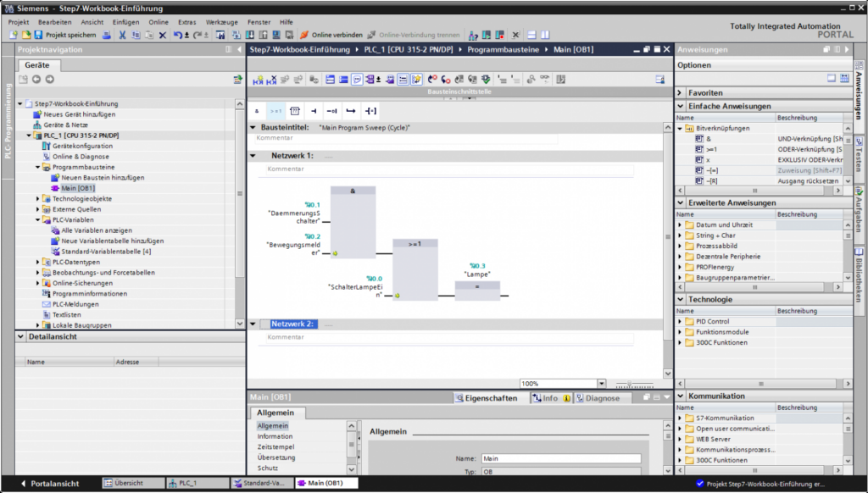Click the empty box (??) favorite instruction
868x493 pixels.
(295, 111)
